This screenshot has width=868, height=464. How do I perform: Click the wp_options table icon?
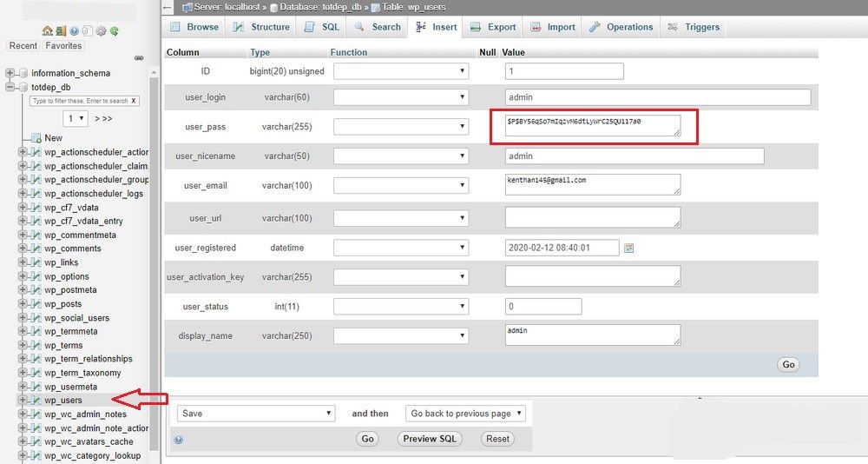pyautogui.click(x=36, y=276)
